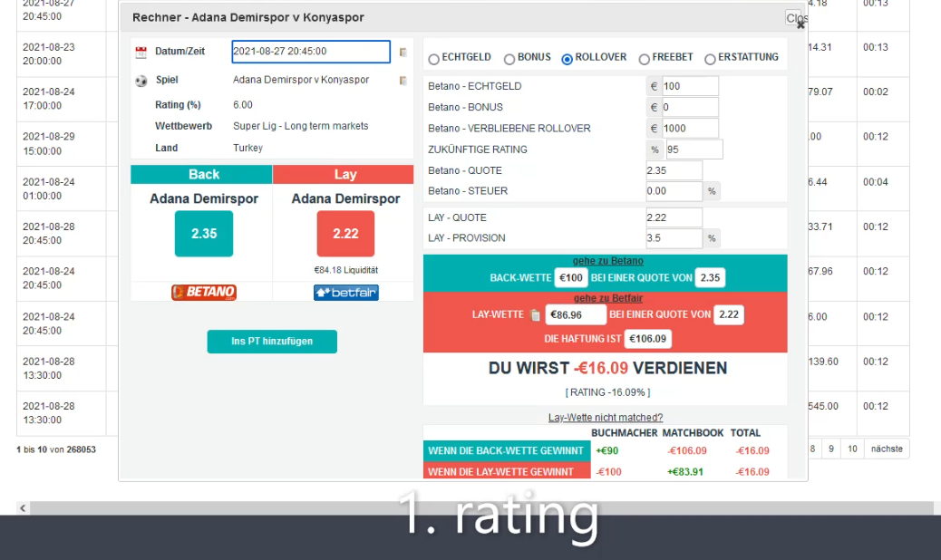Screen dimensions: 941x560
Task: Open the gehe zu Betano link
Action: (x=607, y=261)
